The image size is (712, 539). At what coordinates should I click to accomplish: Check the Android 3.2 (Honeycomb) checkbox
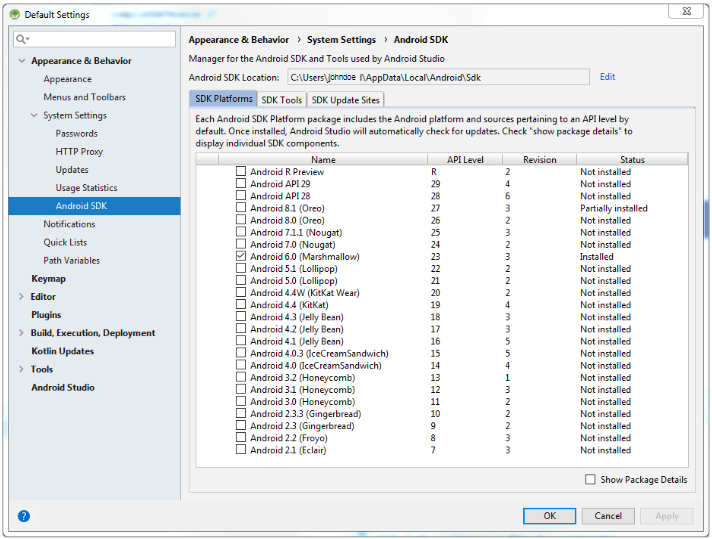coord(241,377)
